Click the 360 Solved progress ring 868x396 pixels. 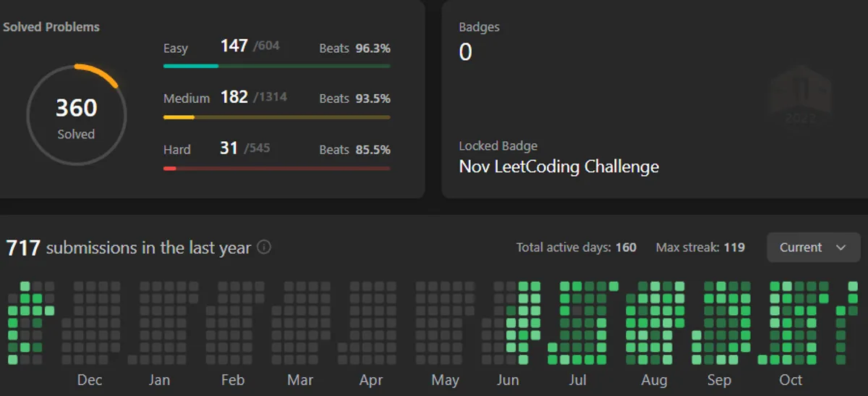click(76, 115)
